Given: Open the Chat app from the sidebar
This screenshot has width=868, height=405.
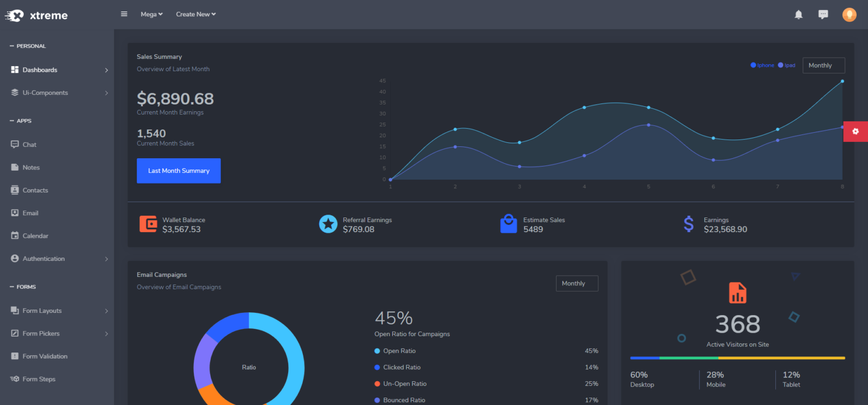Looking at the screenshot, I should 29,144.
